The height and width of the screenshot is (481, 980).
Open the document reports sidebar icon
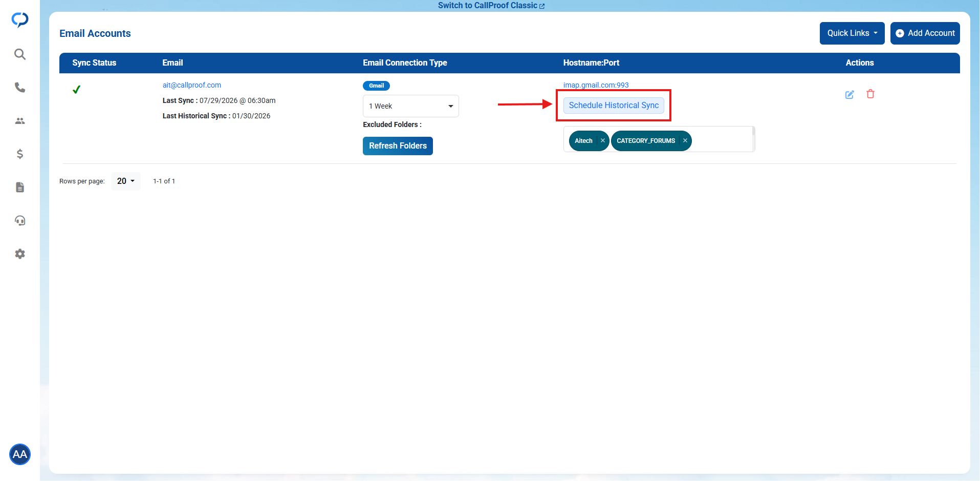(x=20, y=187)
